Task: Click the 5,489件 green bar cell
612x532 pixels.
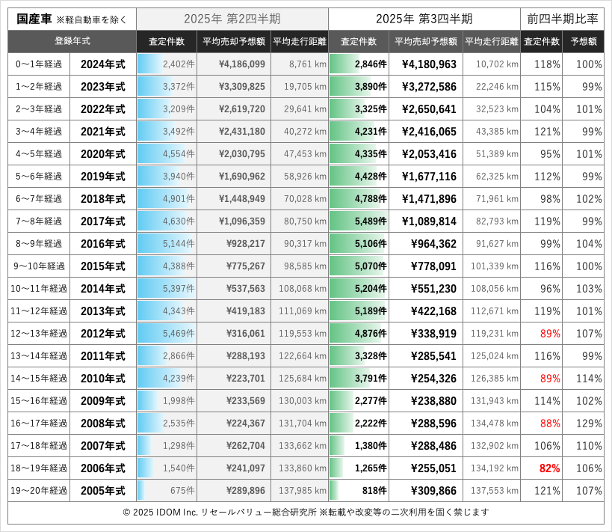Action: [x=359, y=221]
